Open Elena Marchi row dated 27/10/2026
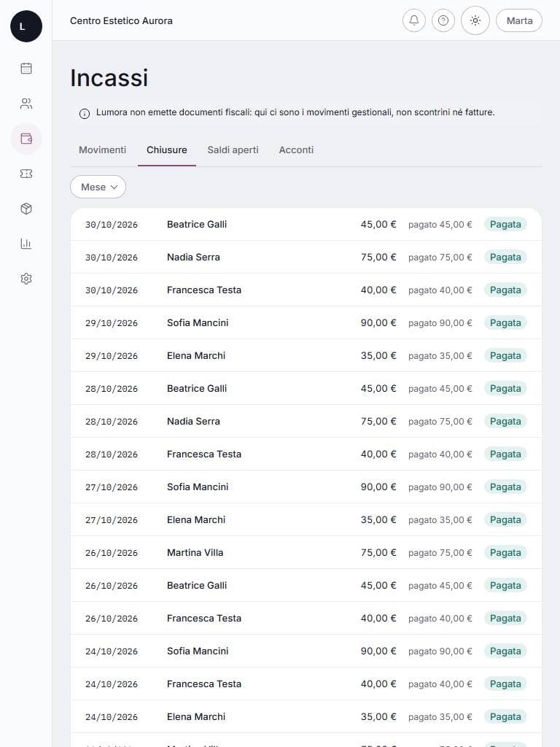This screenshot has height=747, width=560. 306,520
